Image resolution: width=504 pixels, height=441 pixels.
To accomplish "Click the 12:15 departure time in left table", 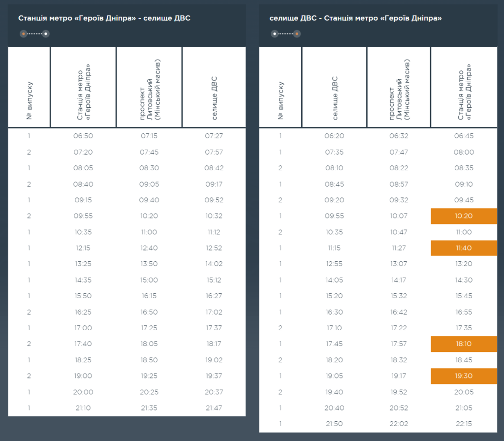I will [83, 248].
